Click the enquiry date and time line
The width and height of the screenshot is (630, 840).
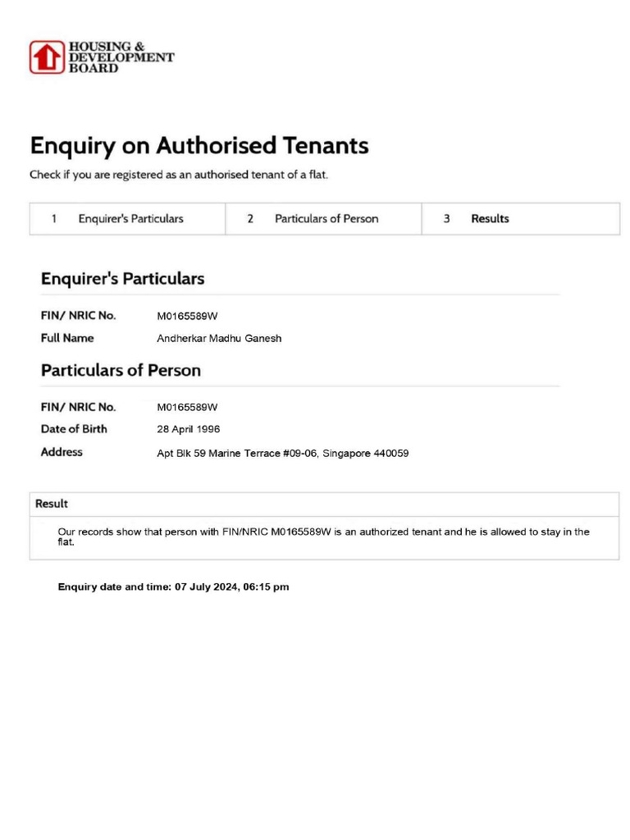[173, 587]
